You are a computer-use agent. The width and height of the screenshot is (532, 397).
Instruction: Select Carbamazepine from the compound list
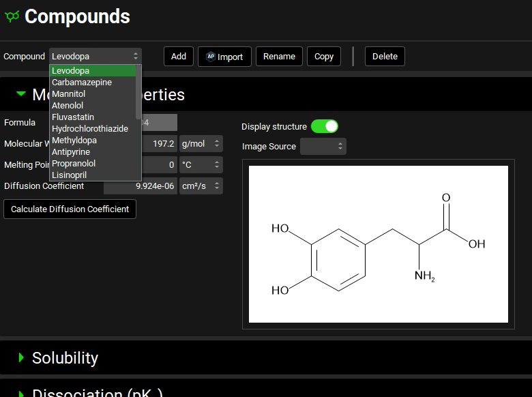[82, 83]
